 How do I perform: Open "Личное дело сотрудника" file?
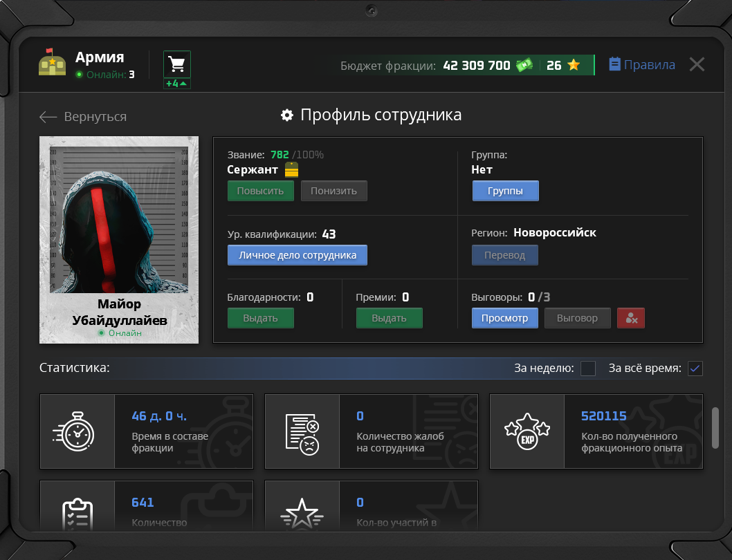pos(297,255)
